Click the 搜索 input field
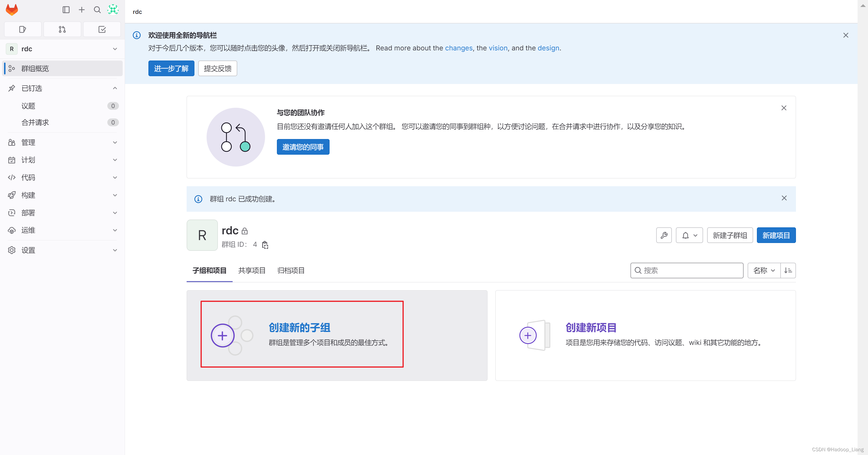The image size is (868, 455). click(x=687, y=271)
